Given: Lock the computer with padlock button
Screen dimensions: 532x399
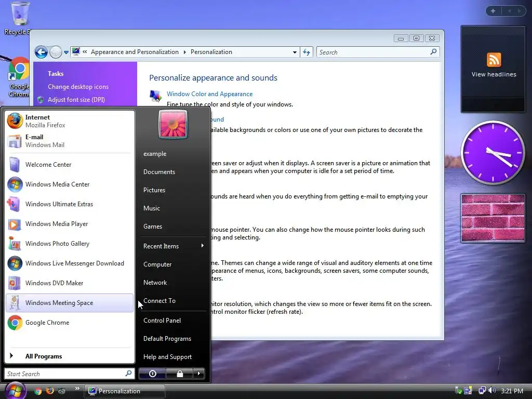Looking at the screenshot, I should click(179, 374).
